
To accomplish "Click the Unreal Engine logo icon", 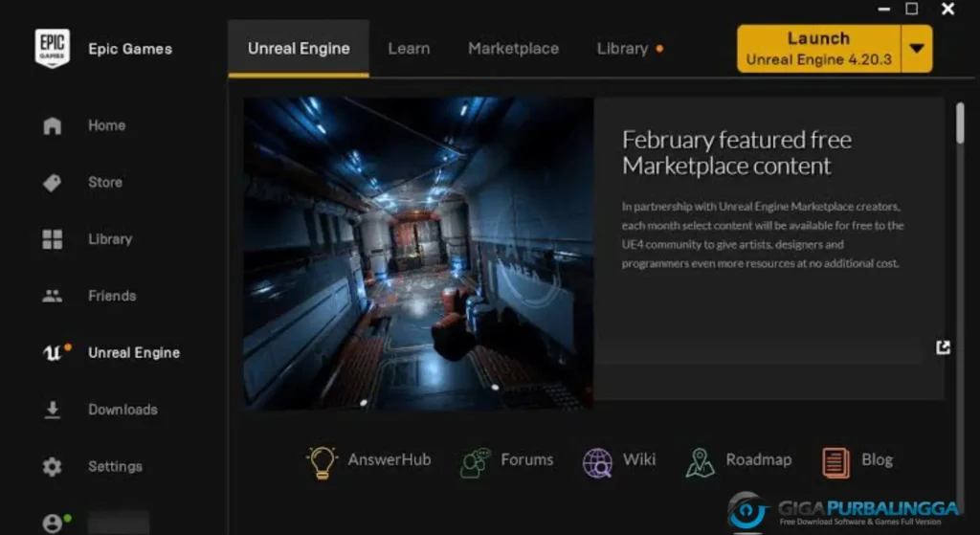I will pos(53,353).
